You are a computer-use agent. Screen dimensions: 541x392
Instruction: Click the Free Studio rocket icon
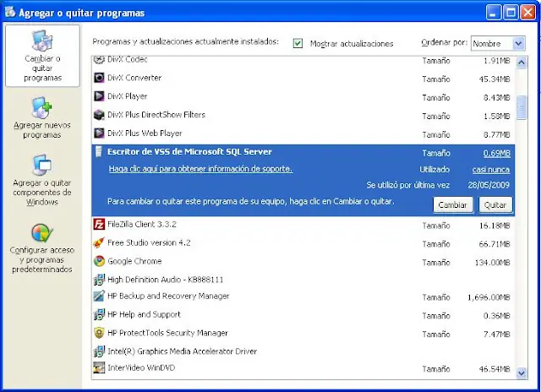pos(99,242)
